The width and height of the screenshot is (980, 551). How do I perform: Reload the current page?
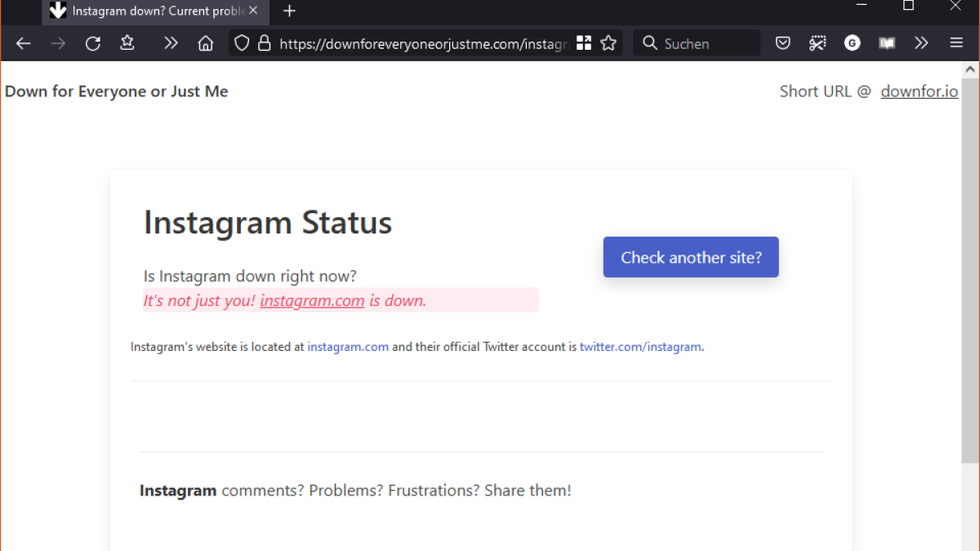click(x=93, y=43)
